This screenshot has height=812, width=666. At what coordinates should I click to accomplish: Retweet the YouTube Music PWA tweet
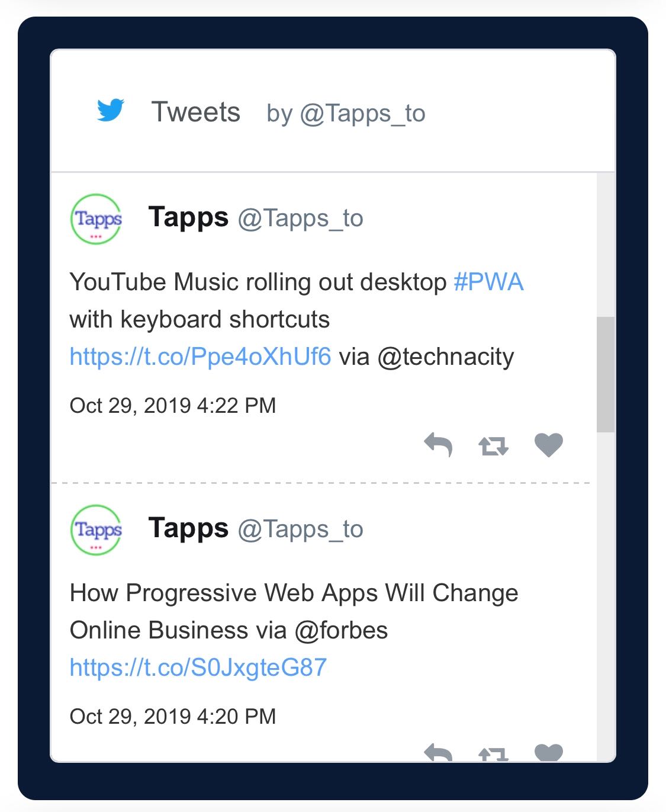point(493,445)
